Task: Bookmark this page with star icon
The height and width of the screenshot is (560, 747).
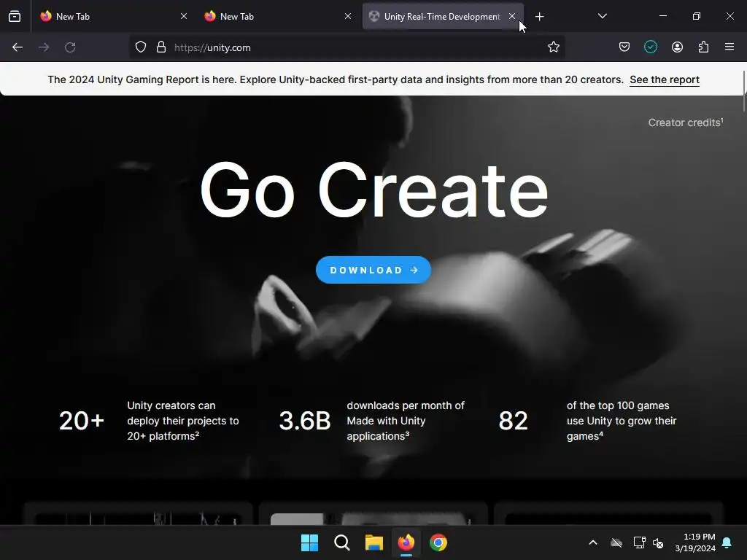Action: (x=553, y=47)
